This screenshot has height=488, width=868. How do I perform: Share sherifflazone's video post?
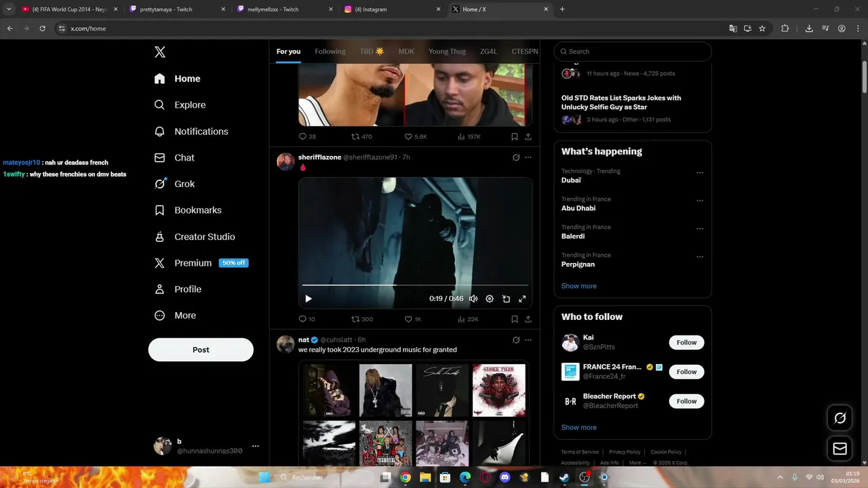[528, 319]
